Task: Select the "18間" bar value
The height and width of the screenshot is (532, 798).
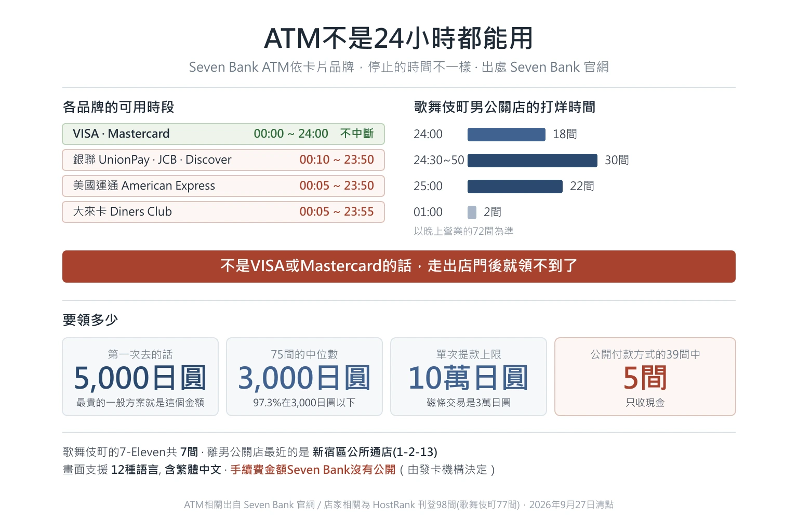Action: point(565,134)
